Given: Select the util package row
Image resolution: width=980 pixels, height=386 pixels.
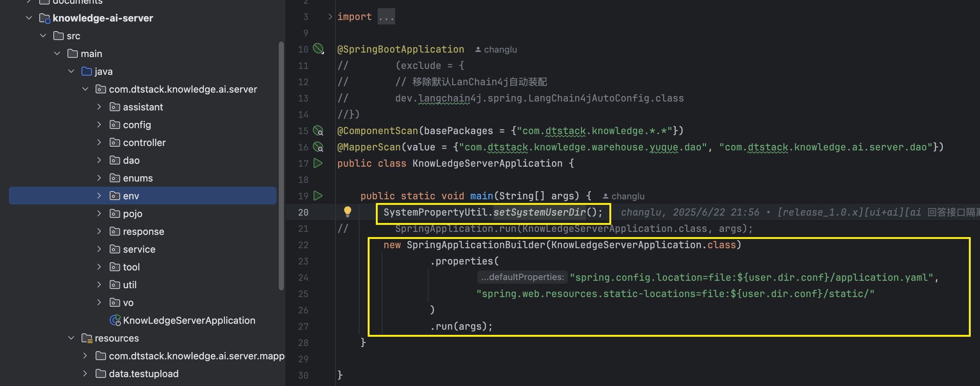Looking at the screenshot, I should tap(143, 285).
